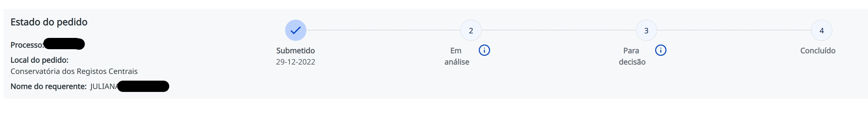Screen dimensions: 868x118
Task: Click the Submetido step label
Action: tap(296, 51)
